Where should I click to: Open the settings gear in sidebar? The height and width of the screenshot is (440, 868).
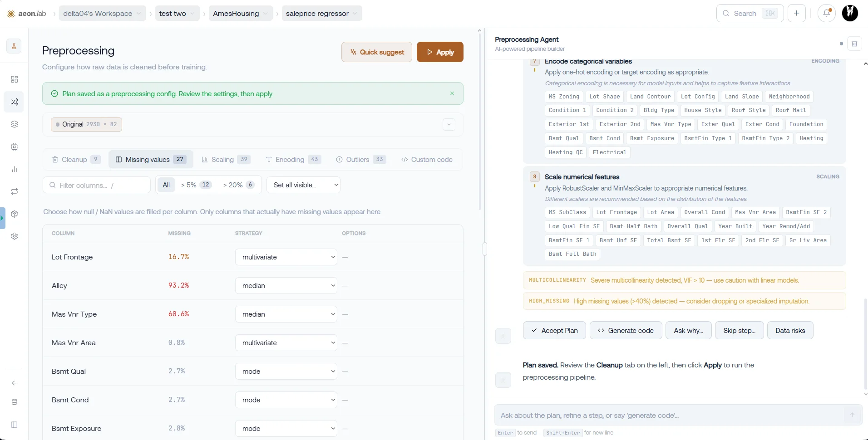[14, 236]
